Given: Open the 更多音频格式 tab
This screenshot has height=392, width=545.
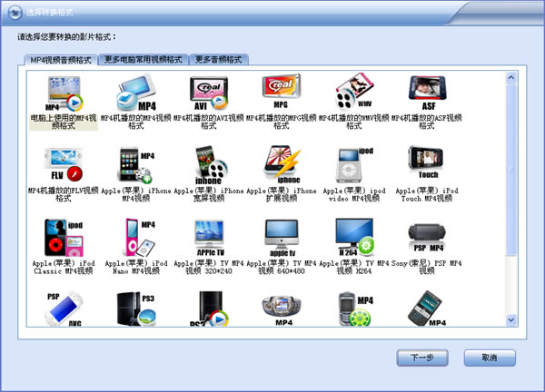Looking at the screenshot, I should click(x=218, y=59).
